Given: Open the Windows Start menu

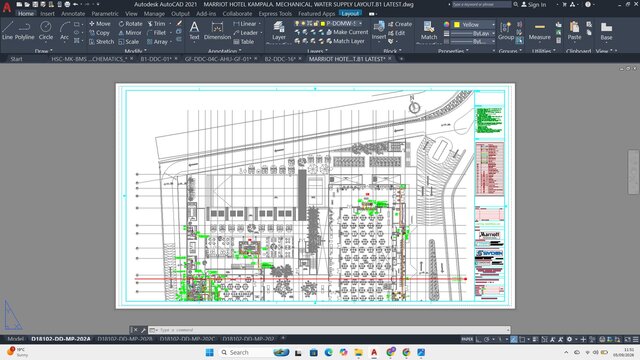Looking at the screenshot, I should pyautogui.click(x=210, y=352).
